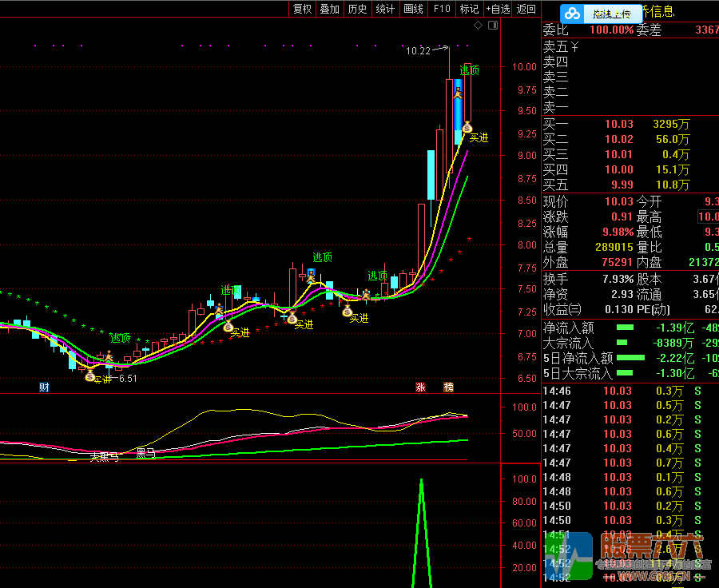Select the 卖二 order row
The height and width of the screenshot is (588, 719).
(630, 92)
